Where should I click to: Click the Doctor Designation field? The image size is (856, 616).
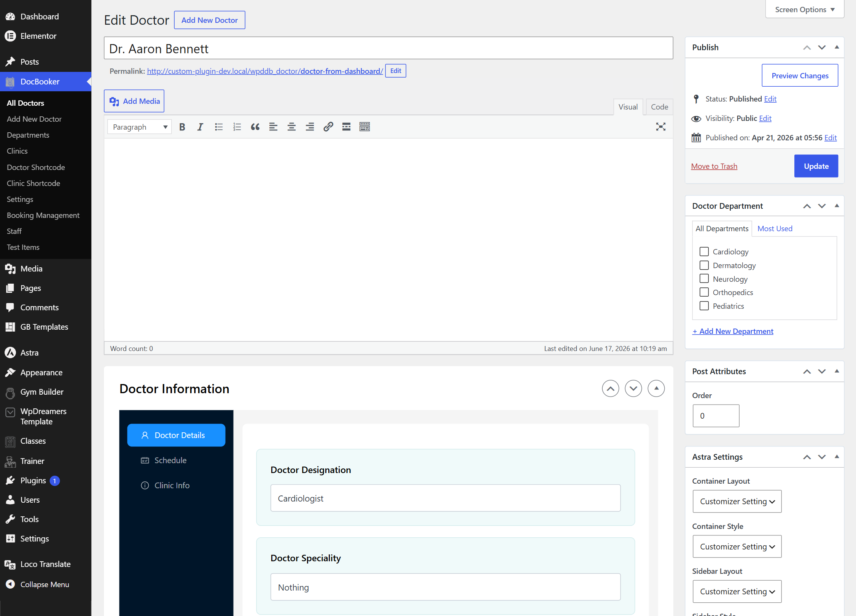(x=446, y=498)
